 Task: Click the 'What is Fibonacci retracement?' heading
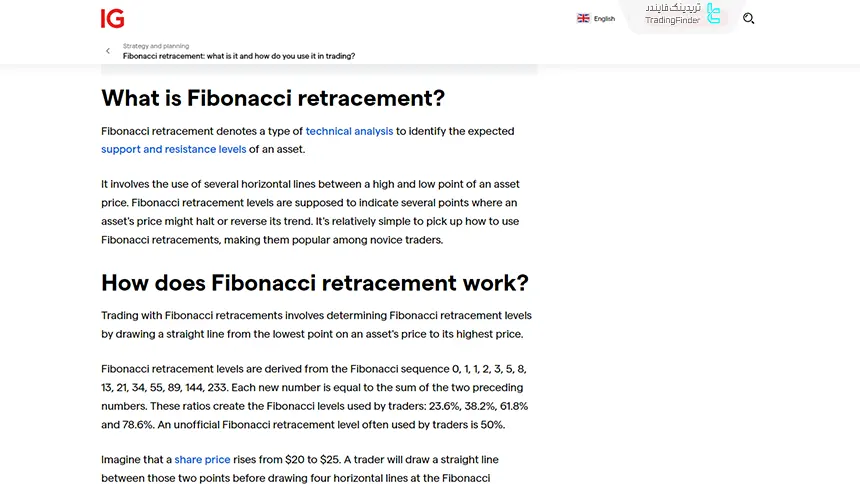(273, 98)
